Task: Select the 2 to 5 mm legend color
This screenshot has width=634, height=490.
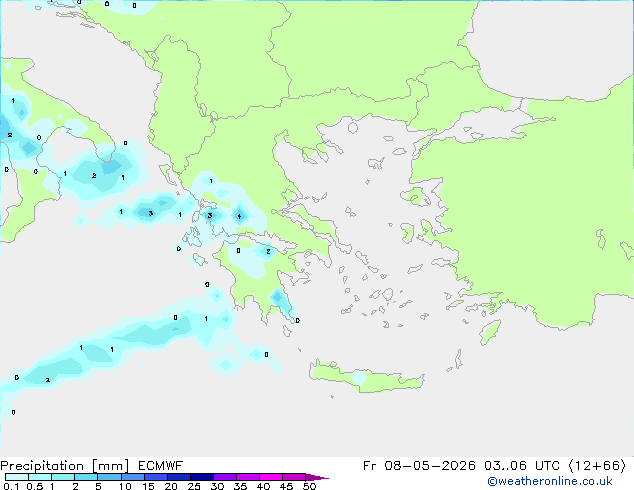Action: [x=86, y=477]
